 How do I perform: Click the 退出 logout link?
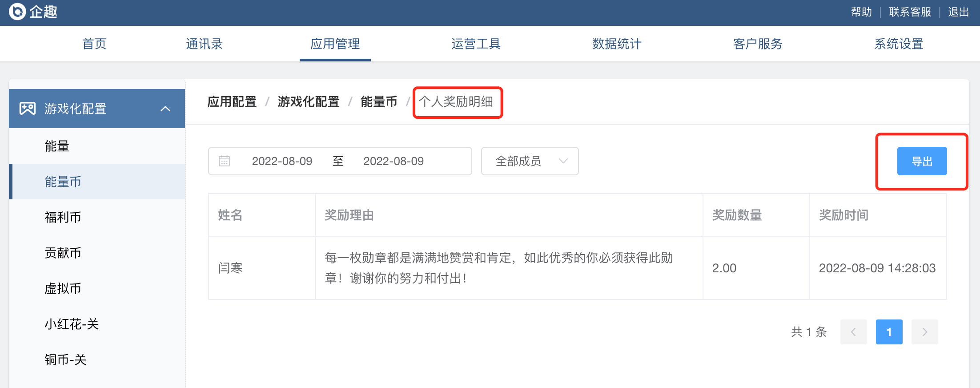click(x=958, y=12)
